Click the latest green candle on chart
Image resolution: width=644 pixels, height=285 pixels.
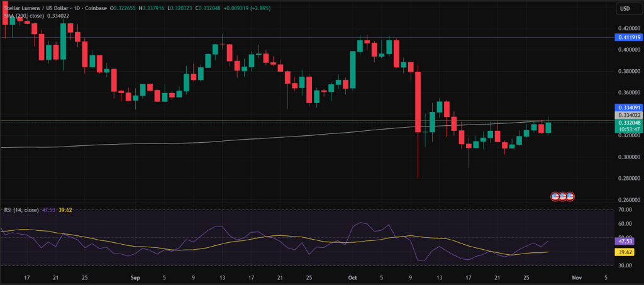548,127
